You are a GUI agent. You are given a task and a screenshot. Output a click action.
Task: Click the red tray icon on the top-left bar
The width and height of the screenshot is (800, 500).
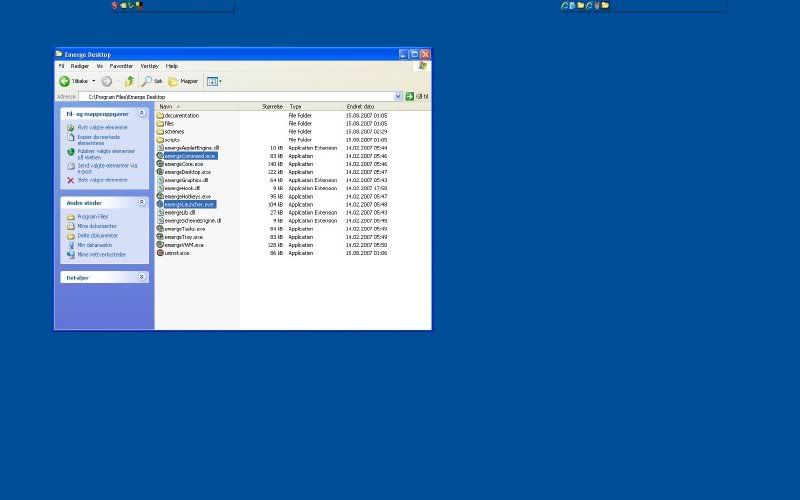[115, 5]
